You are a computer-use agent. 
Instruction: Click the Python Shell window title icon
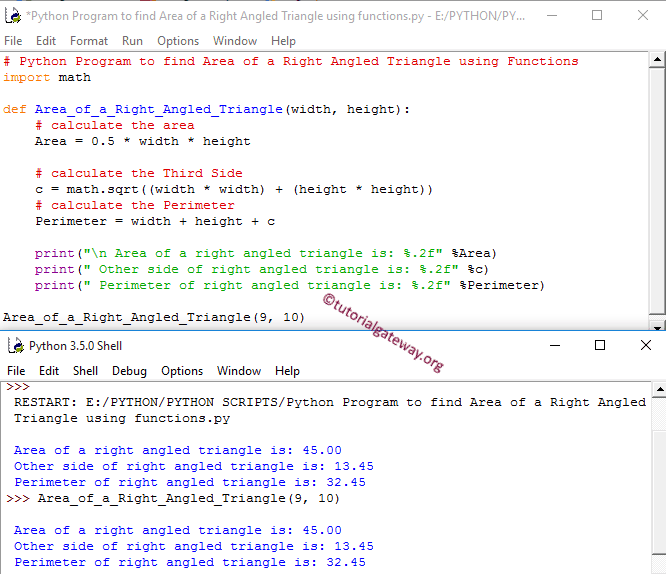pos(16,345)
